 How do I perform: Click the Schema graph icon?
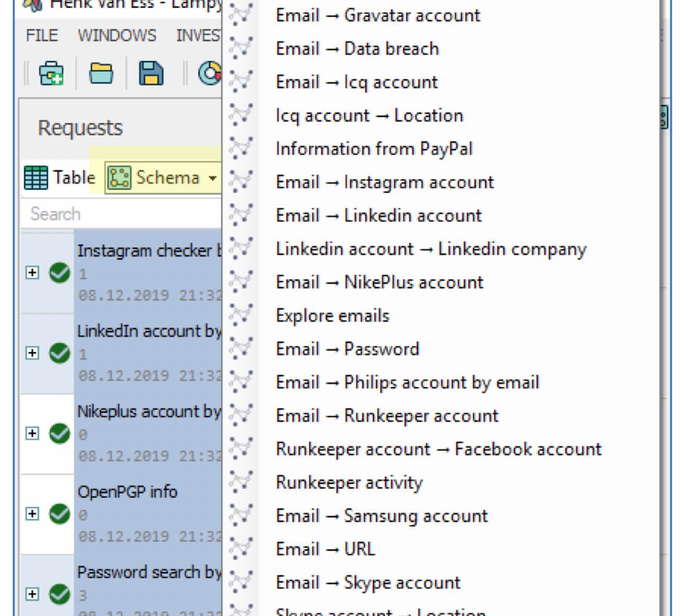click(119, 178)
